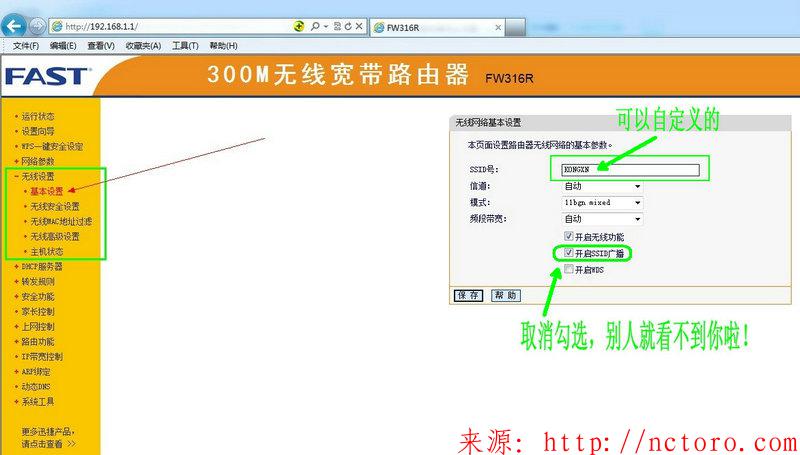Click the browser forward arrow button

(37, 26)
